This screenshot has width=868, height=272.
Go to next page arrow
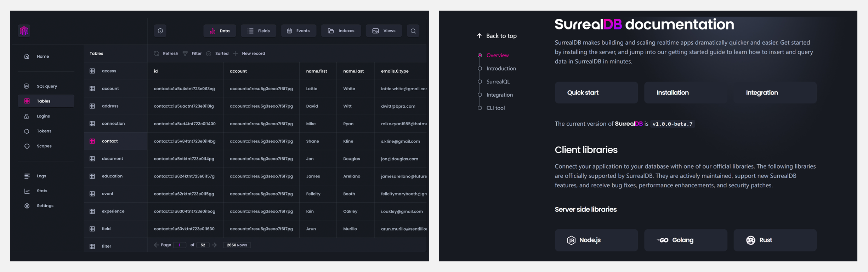(214, 245)
